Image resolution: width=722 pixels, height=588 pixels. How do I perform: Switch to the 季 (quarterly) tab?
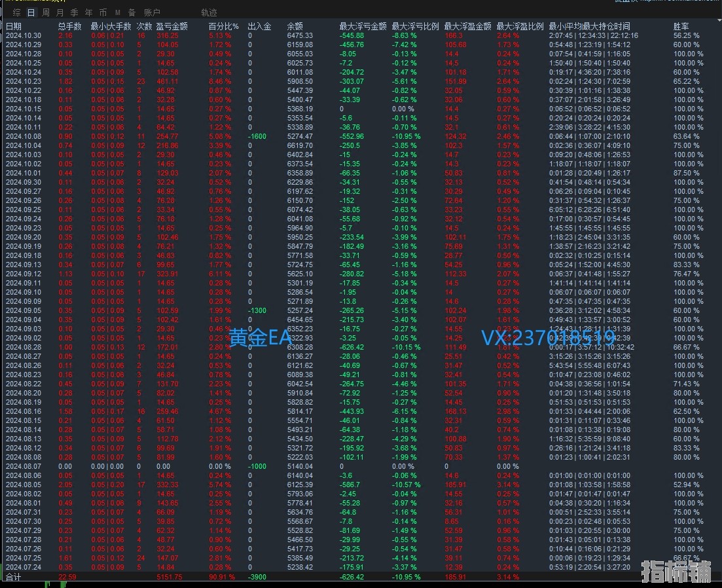click(x=74, y=12)
